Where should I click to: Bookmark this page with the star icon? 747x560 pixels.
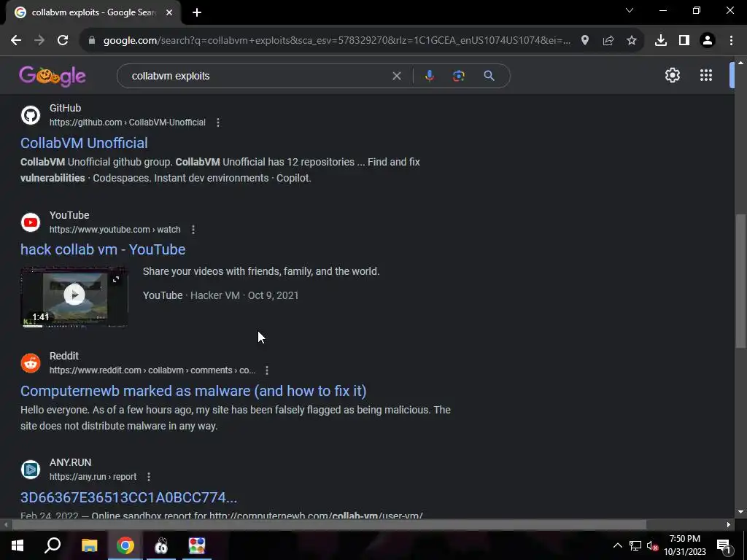(631, 41)
